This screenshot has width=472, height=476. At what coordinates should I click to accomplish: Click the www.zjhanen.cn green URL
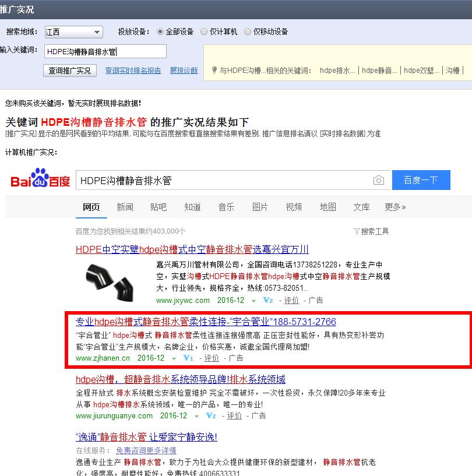point(103,358)
